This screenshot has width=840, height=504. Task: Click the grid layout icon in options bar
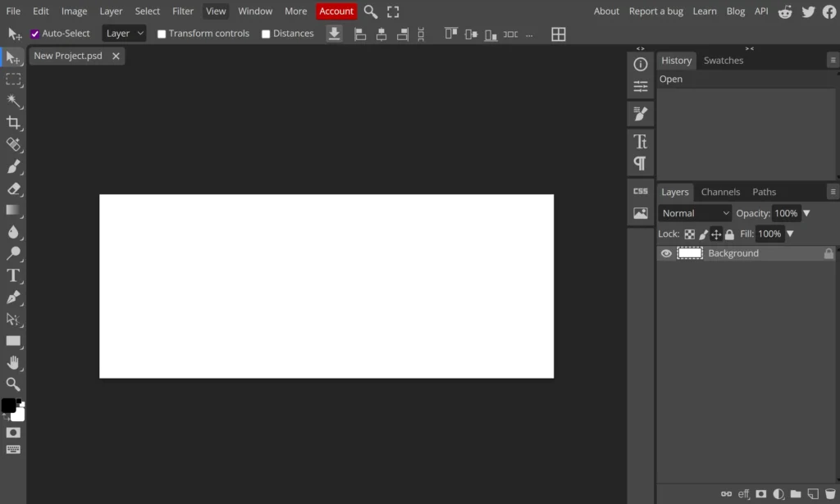558,34
